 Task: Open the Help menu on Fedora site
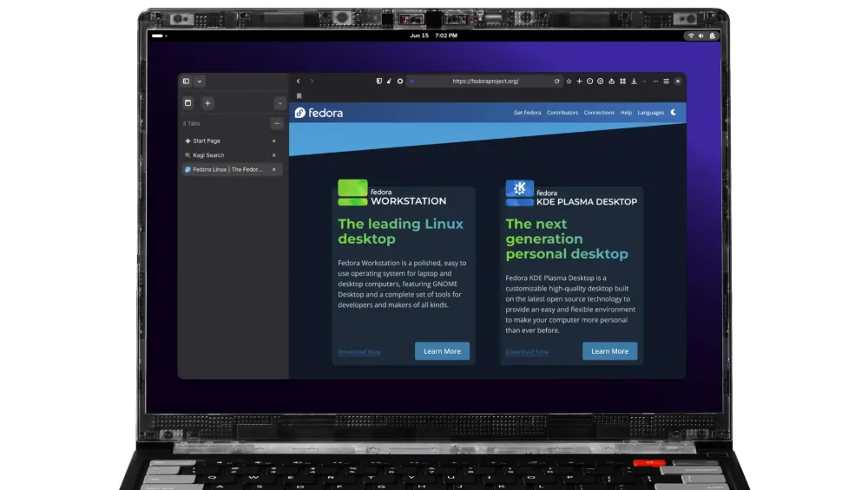click(x=626, y=113)
